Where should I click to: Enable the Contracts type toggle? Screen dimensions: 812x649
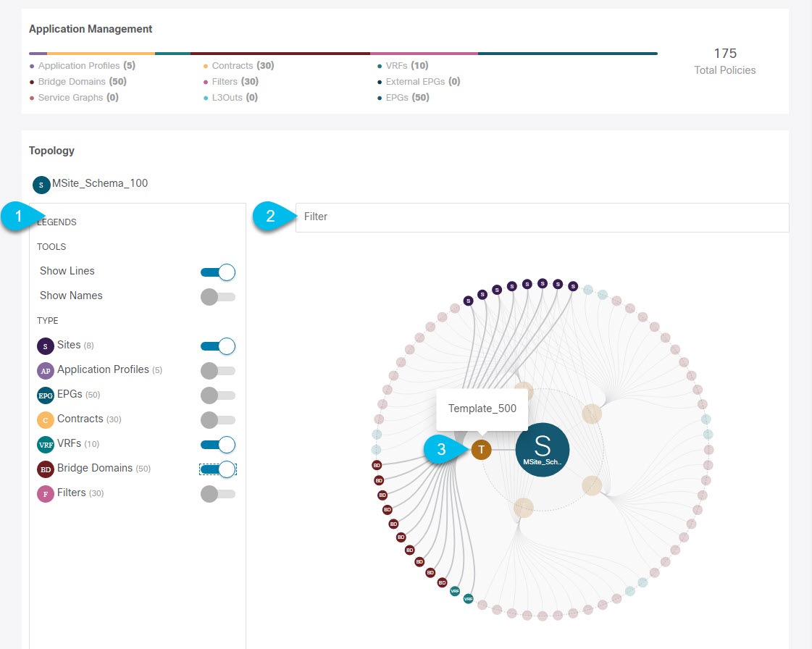pos(218,420)
